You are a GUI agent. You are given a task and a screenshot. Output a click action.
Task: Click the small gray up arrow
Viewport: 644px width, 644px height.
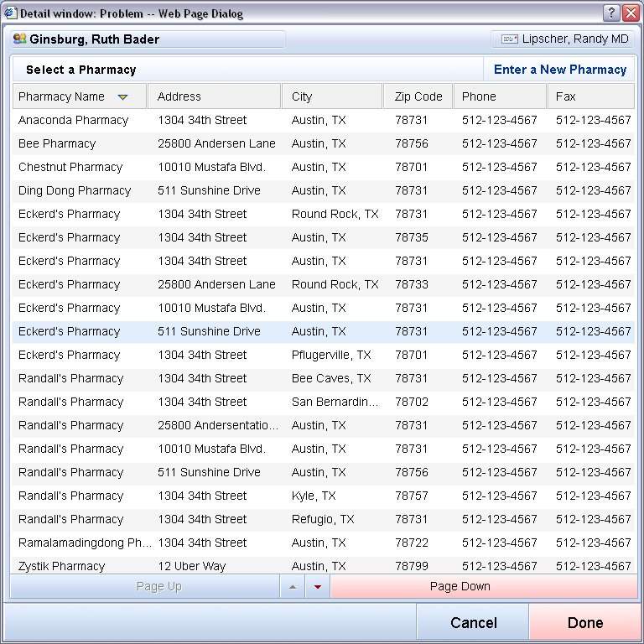(x=293, y=587)
